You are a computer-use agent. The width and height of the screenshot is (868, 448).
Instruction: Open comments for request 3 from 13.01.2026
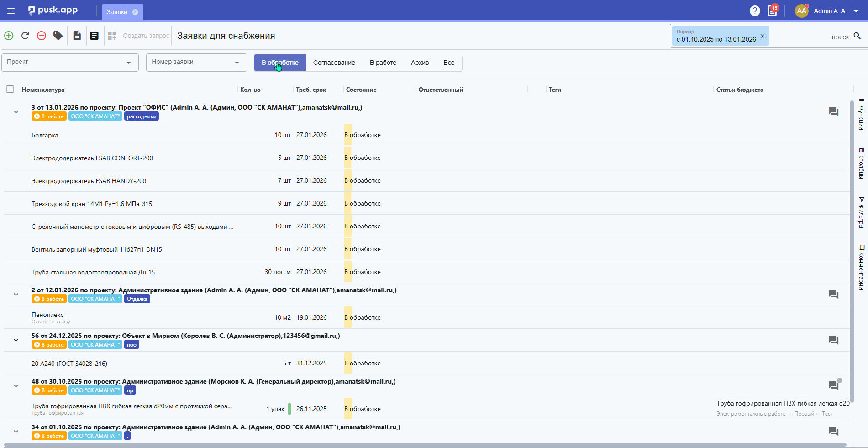click(x=833, y=112)
